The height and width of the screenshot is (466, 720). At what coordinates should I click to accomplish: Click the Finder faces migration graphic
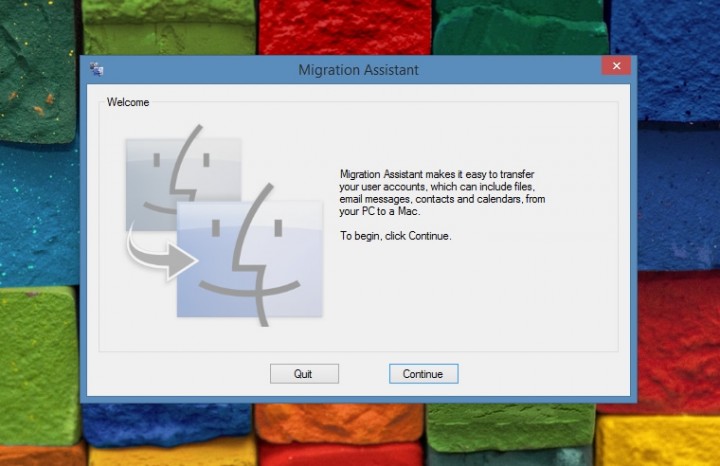point(225,225)
